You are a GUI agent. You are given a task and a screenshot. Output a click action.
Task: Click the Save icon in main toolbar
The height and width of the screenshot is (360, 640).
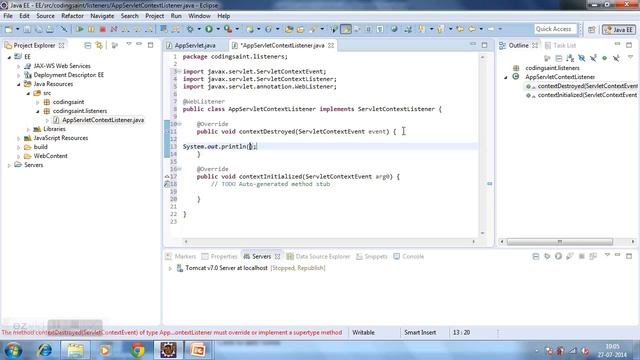pos(27,29)
